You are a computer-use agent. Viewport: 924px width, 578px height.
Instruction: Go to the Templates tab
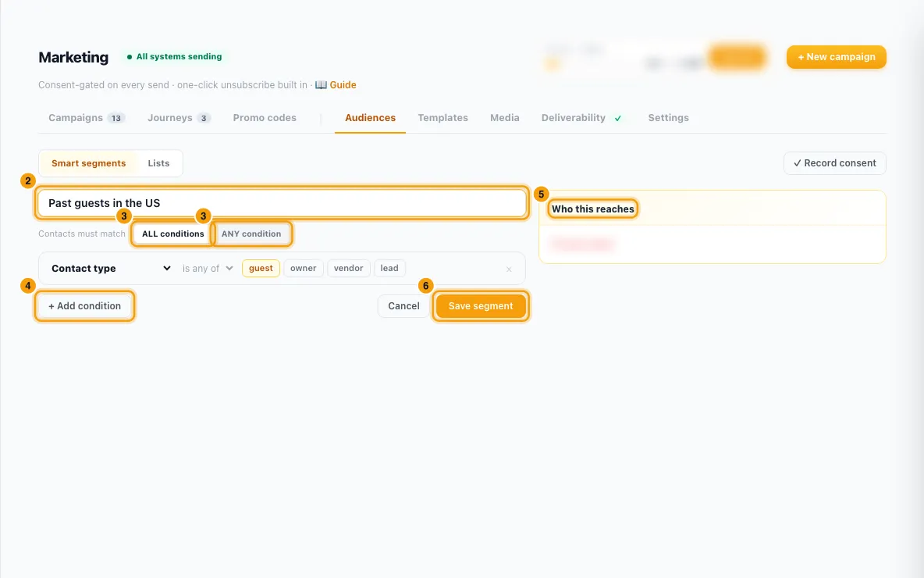[442, 118]
